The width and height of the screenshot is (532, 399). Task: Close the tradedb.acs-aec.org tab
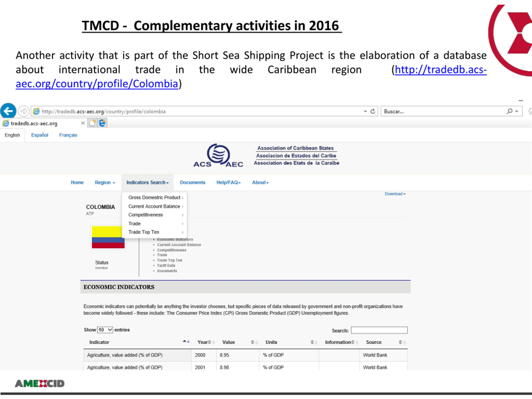pyautogui.click(x=83, y=123)
